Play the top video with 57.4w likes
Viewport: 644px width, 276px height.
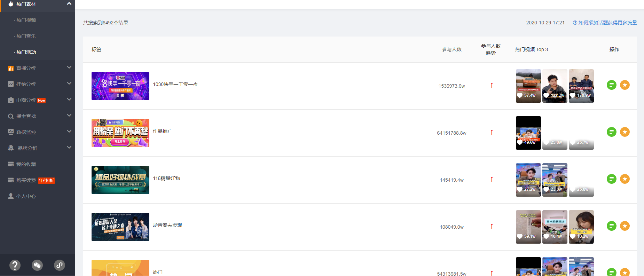[528, 86]
